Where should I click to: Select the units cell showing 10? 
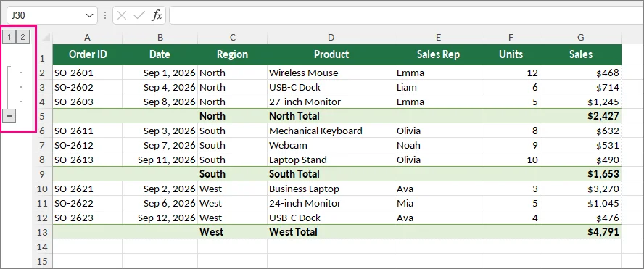click(511, 160)
